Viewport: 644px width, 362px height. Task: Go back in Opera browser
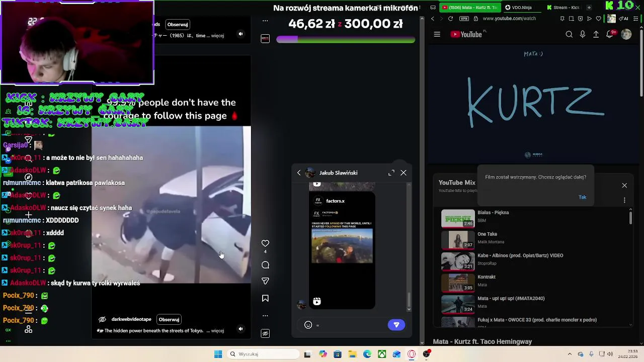coord(432,19)
